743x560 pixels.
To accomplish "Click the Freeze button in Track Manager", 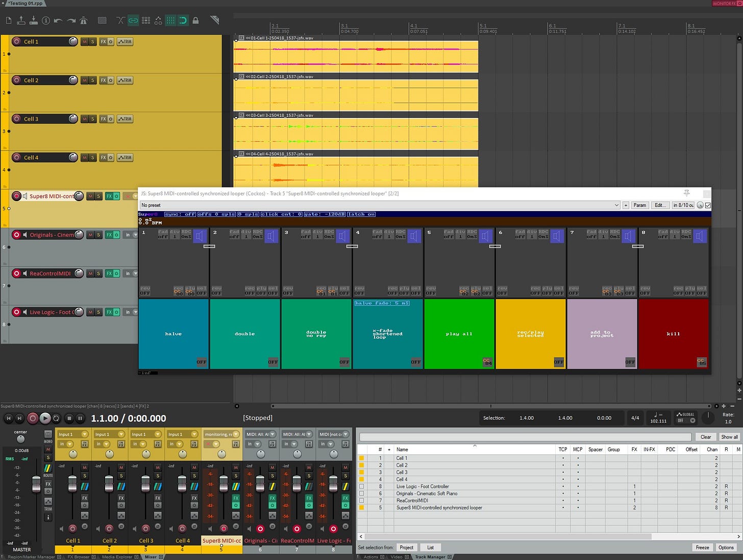I will click(x=702, y=547).
